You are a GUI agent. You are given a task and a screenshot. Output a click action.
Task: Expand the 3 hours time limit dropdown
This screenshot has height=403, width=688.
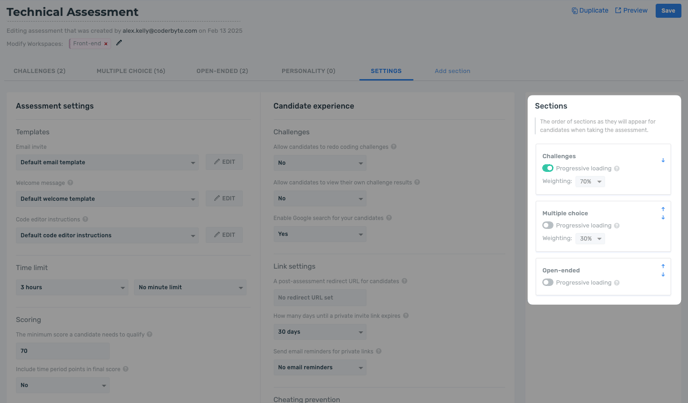72,288
